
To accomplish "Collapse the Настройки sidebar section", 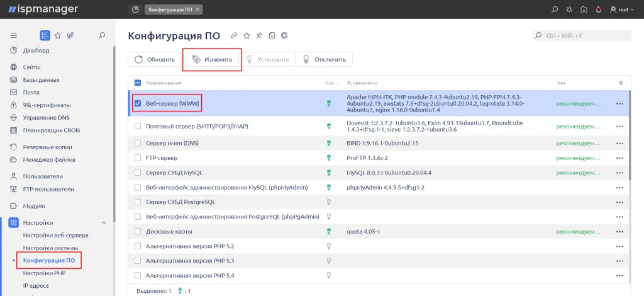I will (104, 223).
